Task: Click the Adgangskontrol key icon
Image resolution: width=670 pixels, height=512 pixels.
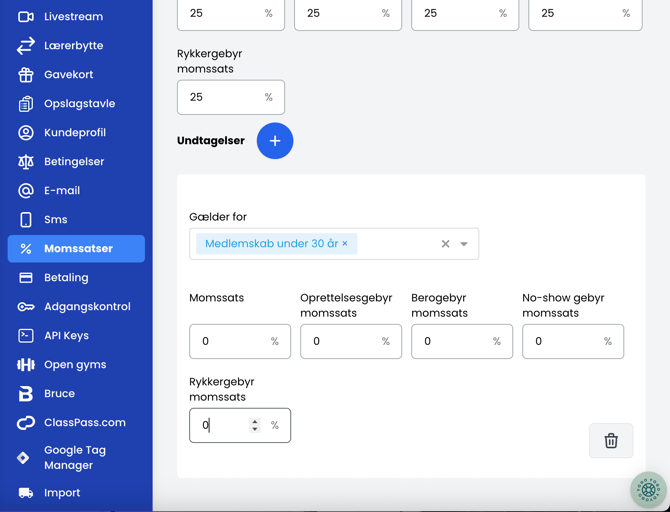Action: [26, 307]
